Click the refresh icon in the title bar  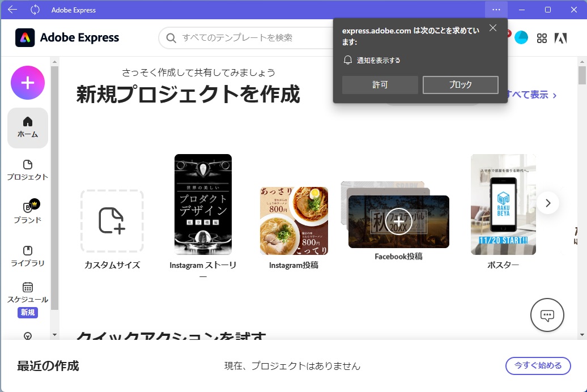(x=35, y=10)
